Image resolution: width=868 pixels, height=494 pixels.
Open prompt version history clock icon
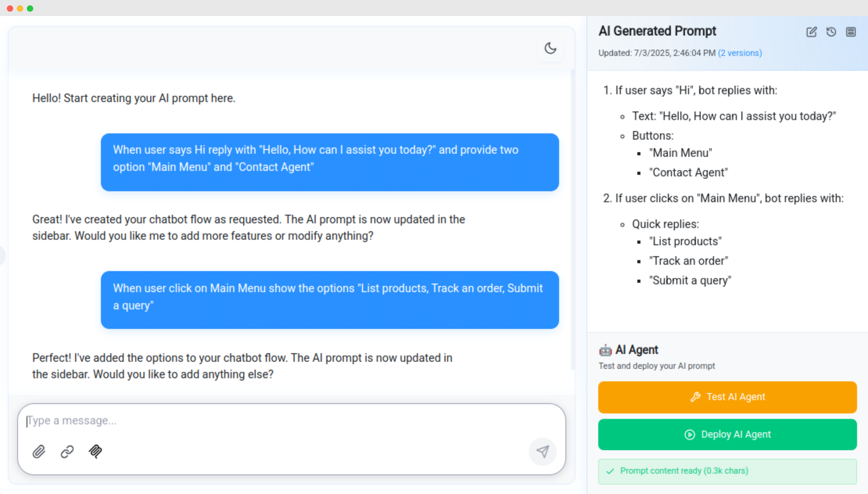(x=831, y=32)
